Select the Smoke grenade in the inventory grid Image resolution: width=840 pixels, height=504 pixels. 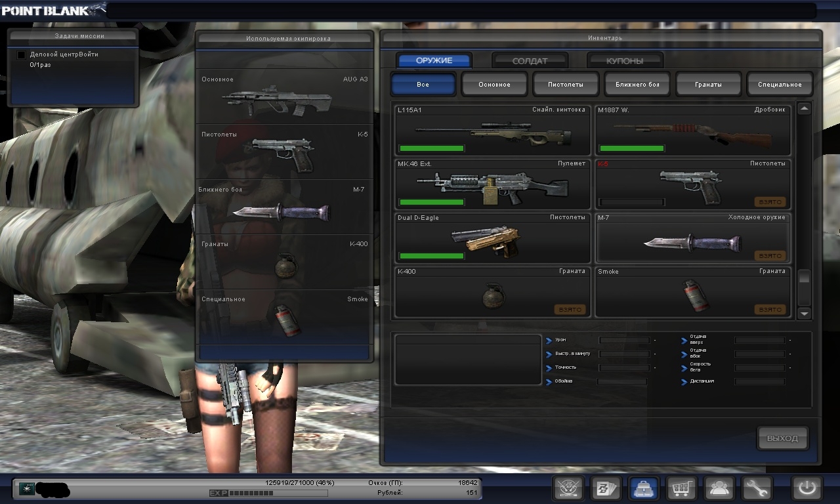(693, 291)
